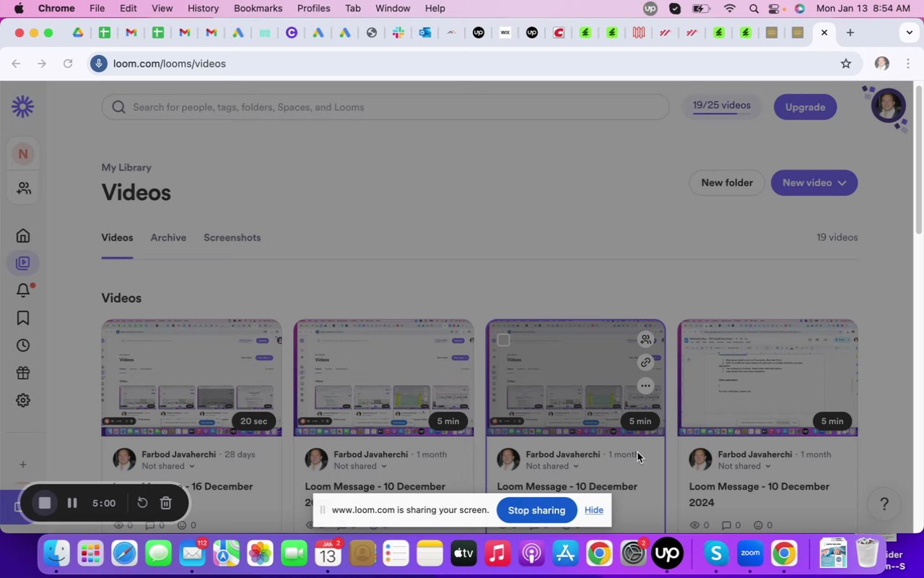This screenshot has height=578, width=924.
Task: Open the Profiles menu
Action: pyautogui.click(x=313, y=8)
